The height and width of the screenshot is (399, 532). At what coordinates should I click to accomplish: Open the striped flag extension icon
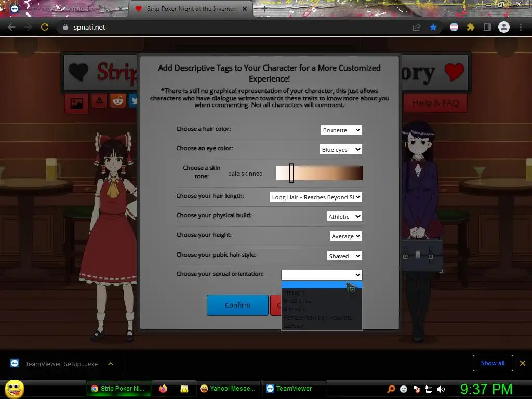coord(454,27)
